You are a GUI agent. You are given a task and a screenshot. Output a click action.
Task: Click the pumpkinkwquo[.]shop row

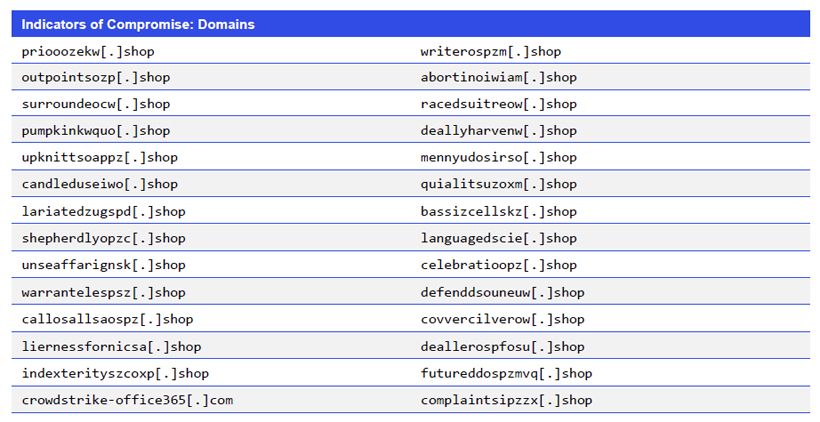96,131
